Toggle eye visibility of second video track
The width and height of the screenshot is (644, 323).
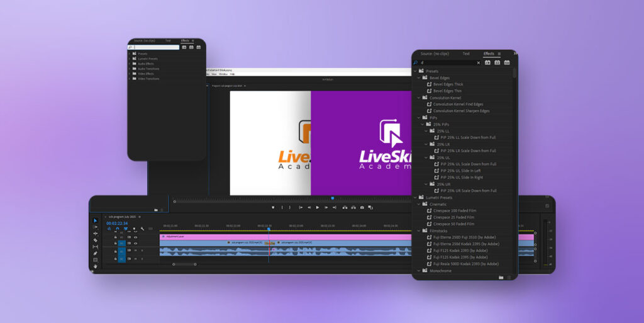[136, 243]
